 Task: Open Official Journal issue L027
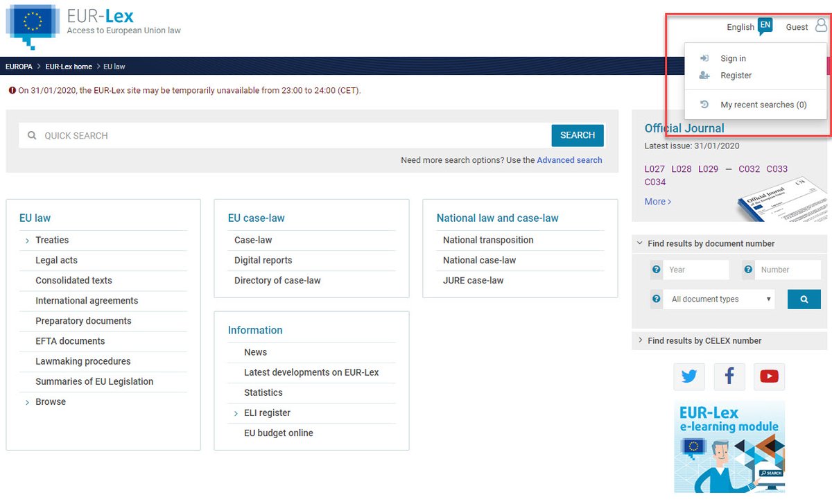click(655, 169)
